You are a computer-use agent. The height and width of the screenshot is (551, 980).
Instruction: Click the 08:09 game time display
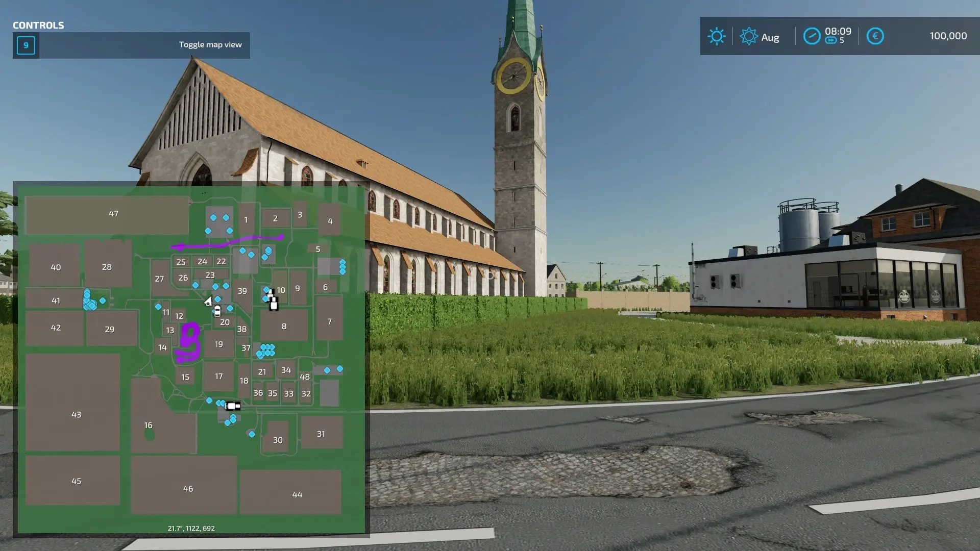pyautogui.click(x=838, y=32)
